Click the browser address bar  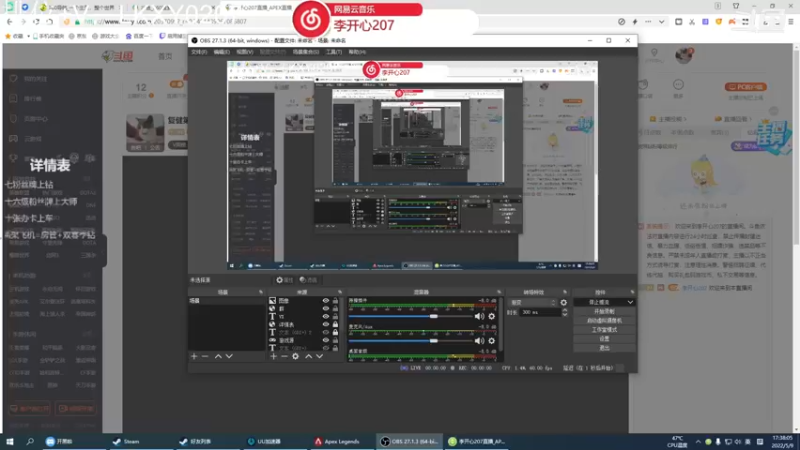pos(337,22)
